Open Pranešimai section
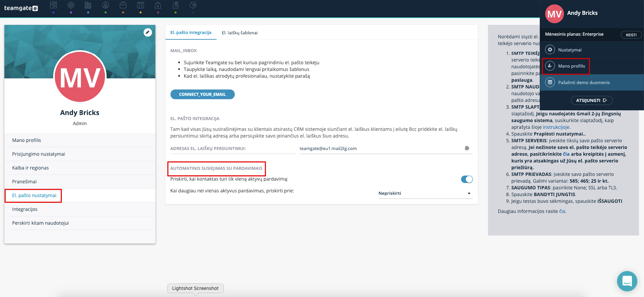This screenshot has height=297, width=644. (80, 182)
